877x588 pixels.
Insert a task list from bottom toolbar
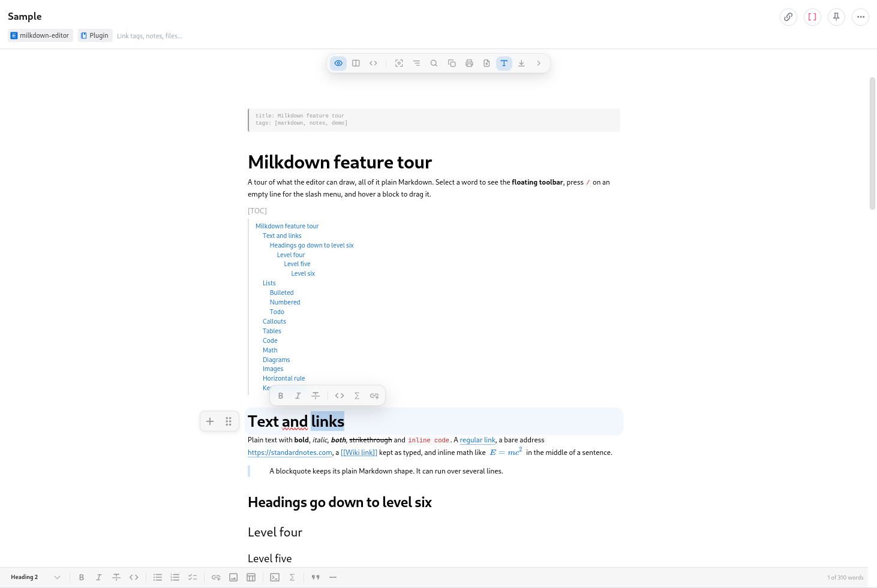[193, 577]
